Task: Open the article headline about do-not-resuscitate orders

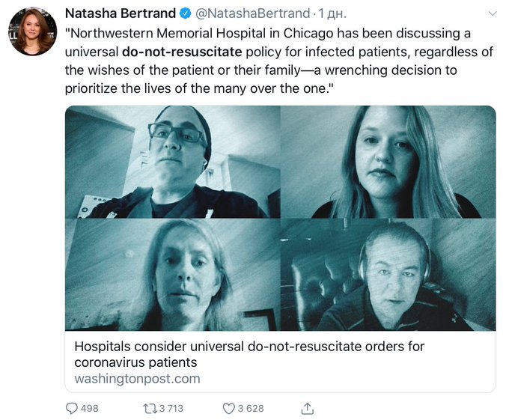Action: (x=249, y=354)
